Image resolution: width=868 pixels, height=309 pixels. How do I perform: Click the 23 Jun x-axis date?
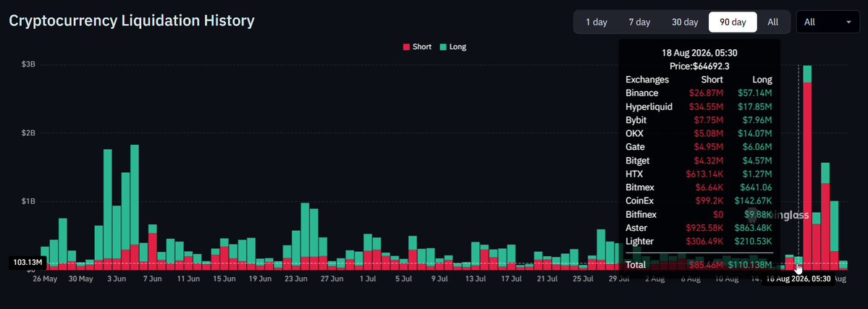click(x=296, y=279)
